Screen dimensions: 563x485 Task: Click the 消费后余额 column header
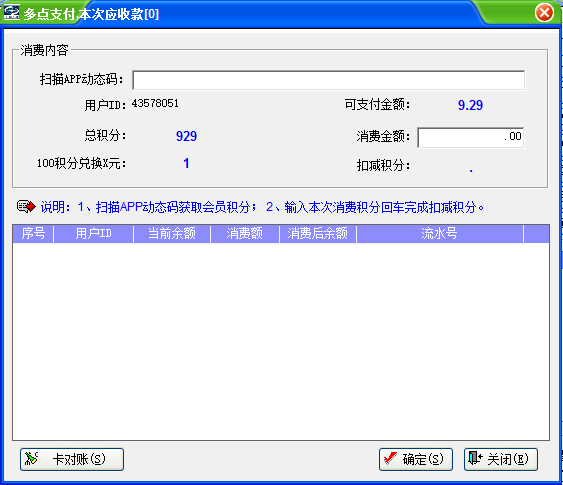tap(318, 234)
